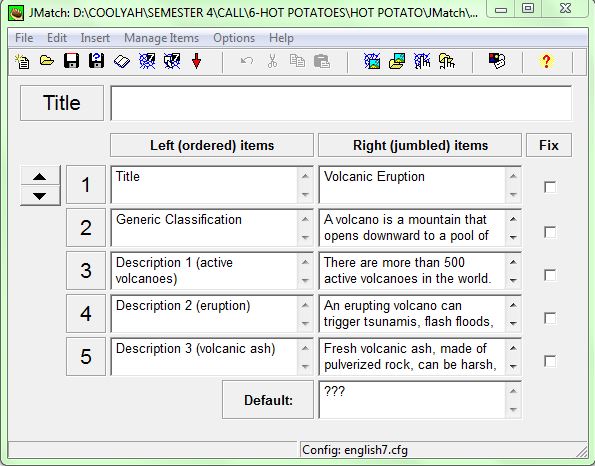This screenshot has height=466, width=595.
Task: Paste from clipboard using toolbar icon
Action: 322,61
